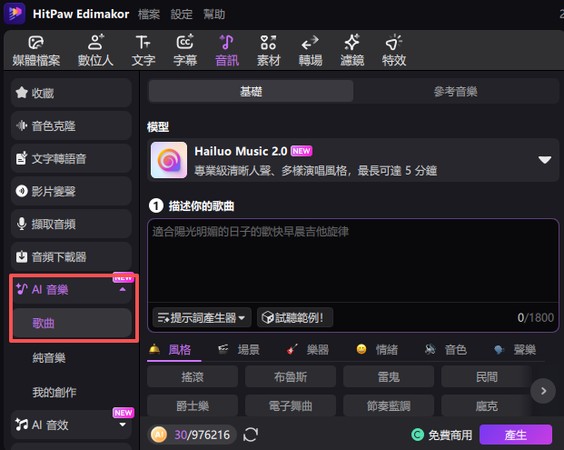Open the 提示詞產生器 dropdown
Viewport: 564px width, 450px height.
(x=201, y=318)
